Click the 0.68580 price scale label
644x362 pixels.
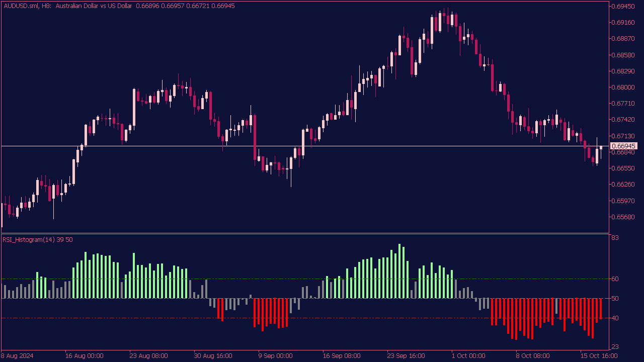pyautogui.click(x=623, y=55)
